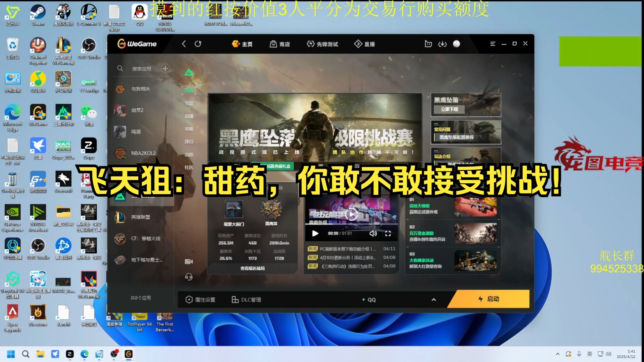The image size is (644, 362).
Task: Open 三角洲行动 desktop shortcut
Action: coord(63,115)
